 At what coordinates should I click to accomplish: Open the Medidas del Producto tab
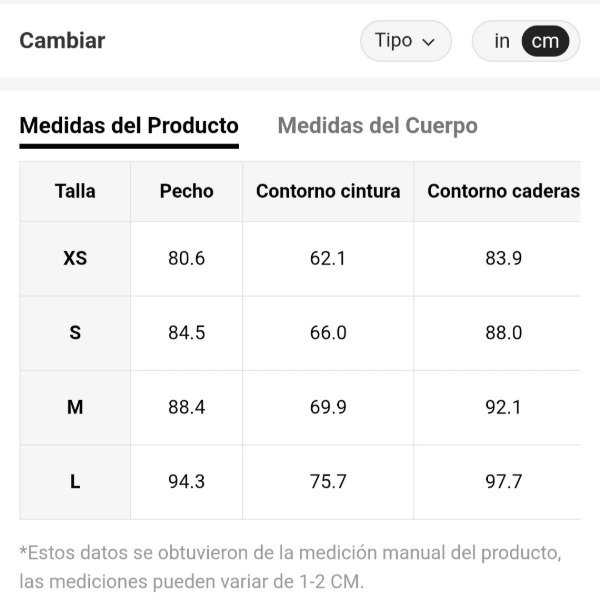click(x=129, y=126)
